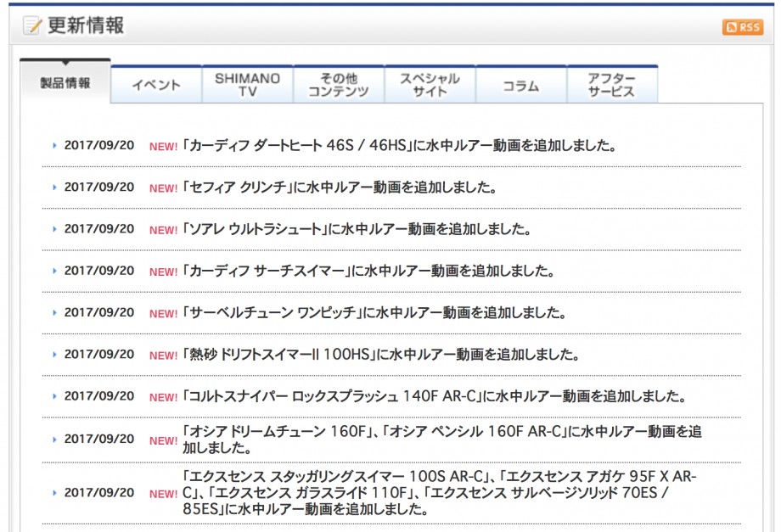Screen dimensions: 781x532
Task: Click the 2017/09/20 date on ソアレ ウルトラシュート row
Action: [x=99, y=229]
